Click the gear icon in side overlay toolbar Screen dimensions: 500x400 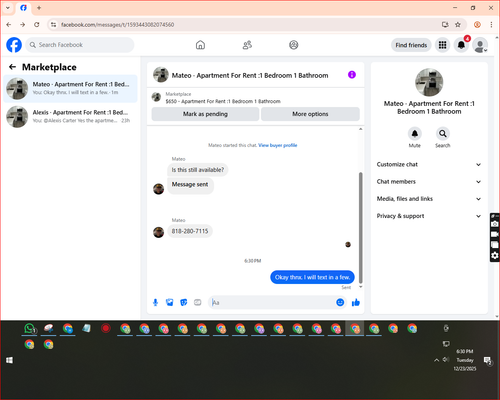(495, 255)
